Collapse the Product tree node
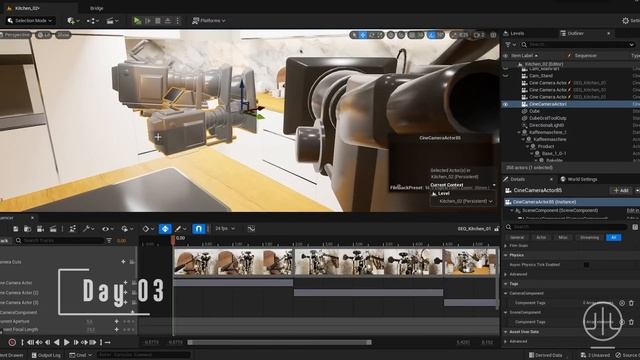640x360 pixels. coord(527,147)
